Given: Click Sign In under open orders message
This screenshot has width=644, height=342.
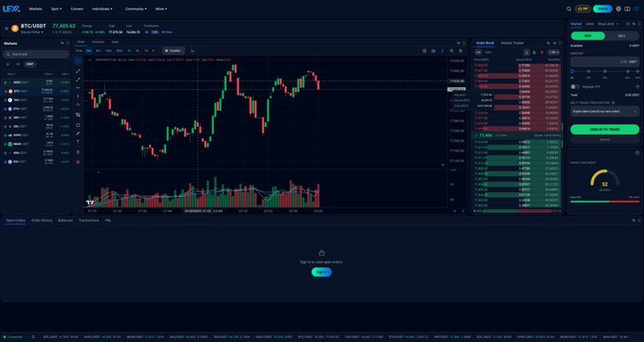Looking at the screenshot, I should [321, 272].
